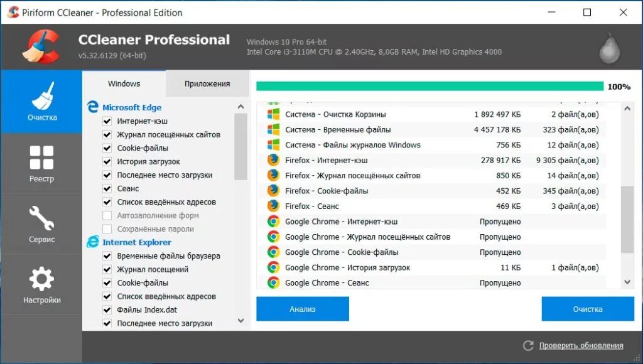The width and height of the screenshot is (643, 364).
Task: Open the Очистка cleaner section
Action: (x=41, y=102)
